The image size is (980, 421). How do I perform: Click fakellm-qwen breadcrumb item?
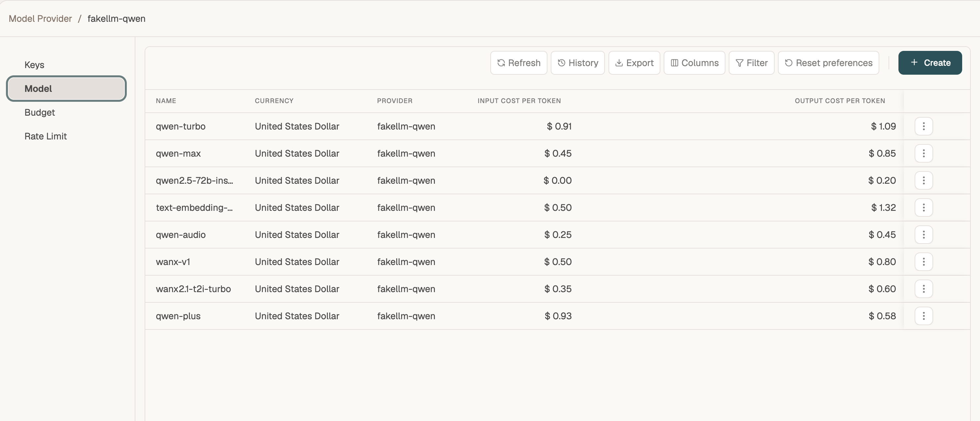(117, 19)
